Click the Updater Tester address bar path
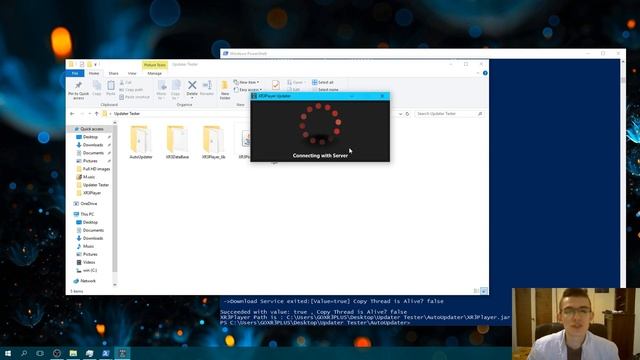The image size is (640, 360). tap(127, 114)
